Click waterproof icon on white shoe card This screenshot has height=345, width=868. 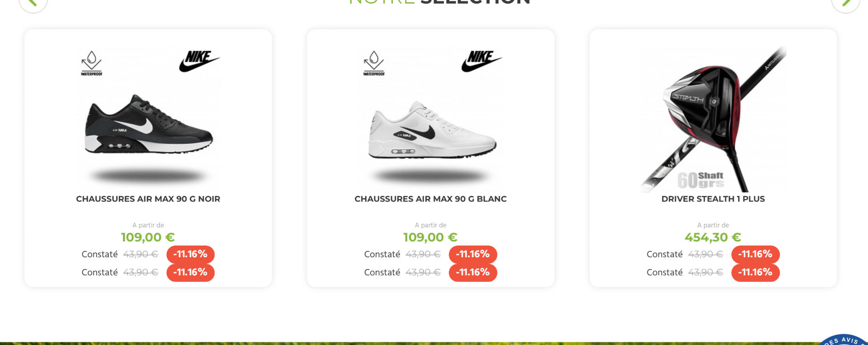click(x=374, y=63)
